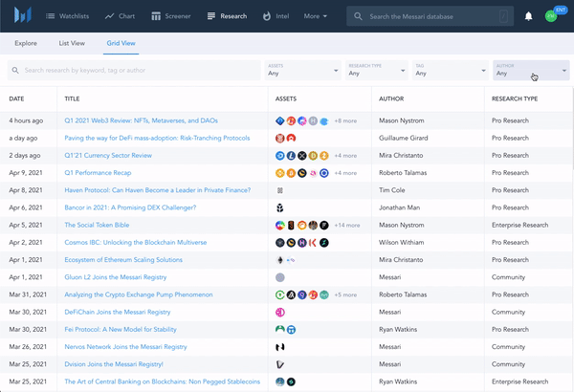574x392 pixels.
Task: Click the DeFiChain asset icon
Action: pos(280,313)
